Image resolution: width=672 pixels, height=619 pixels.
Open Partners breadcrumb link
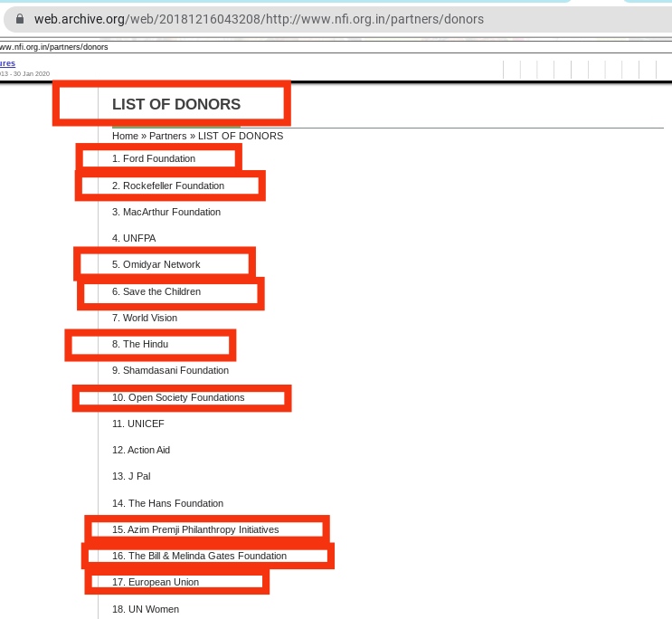point(167,136)
